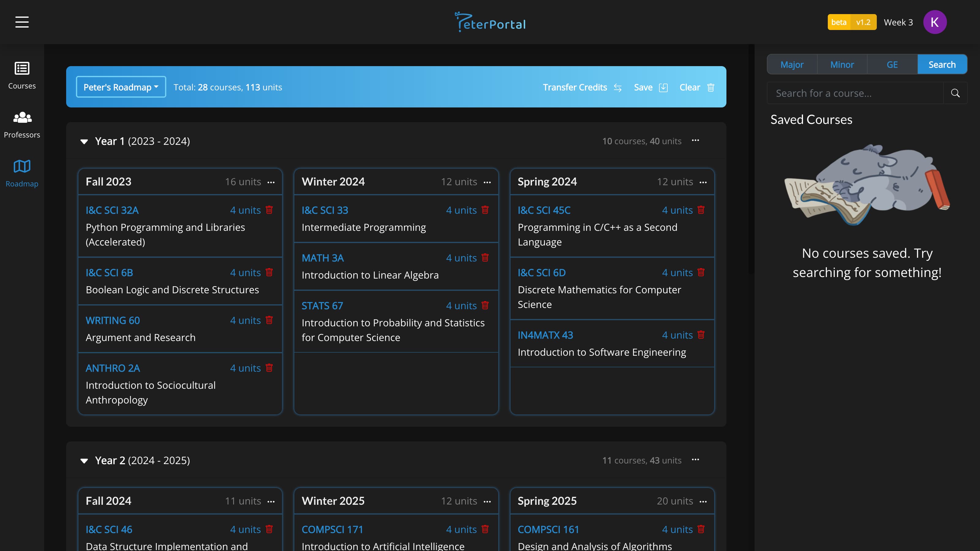980x551 pixels.
Task: Delete IN4MATX 43 from Spring 2024
Action: [x=701, y=335]
